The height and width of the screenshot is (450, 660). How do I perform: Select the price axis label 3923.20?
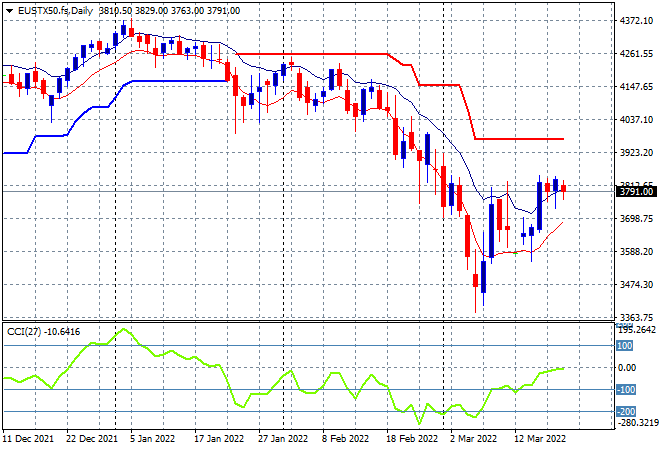(636, 152)
